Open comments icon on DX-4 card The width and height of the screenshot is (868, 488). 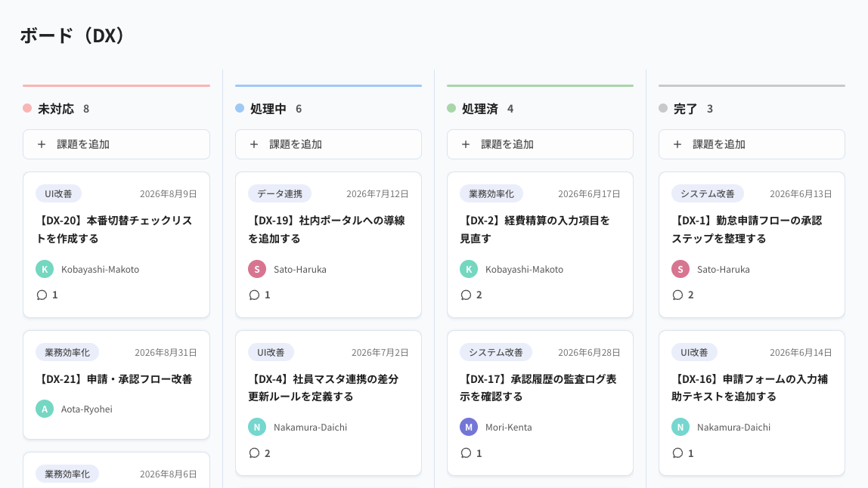(x=254, y=453)
